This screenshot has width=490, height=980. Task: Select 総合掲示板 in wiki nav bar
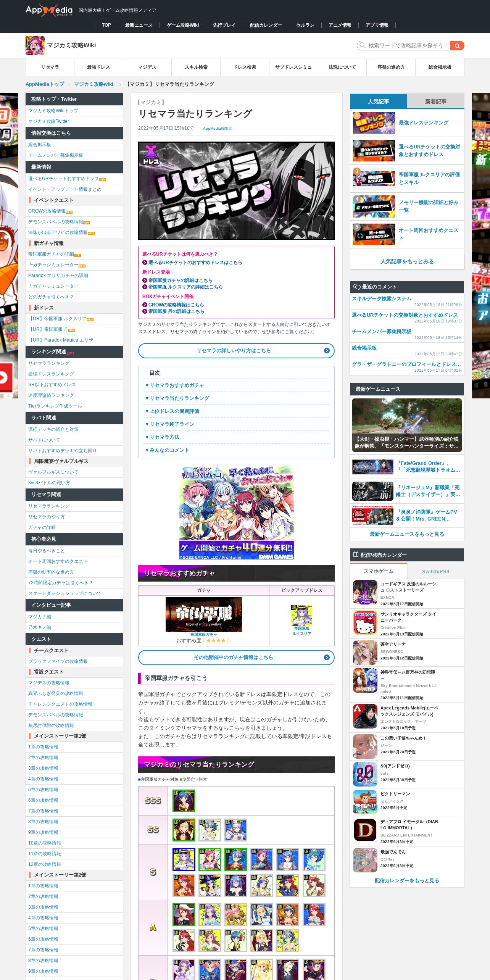440,67
